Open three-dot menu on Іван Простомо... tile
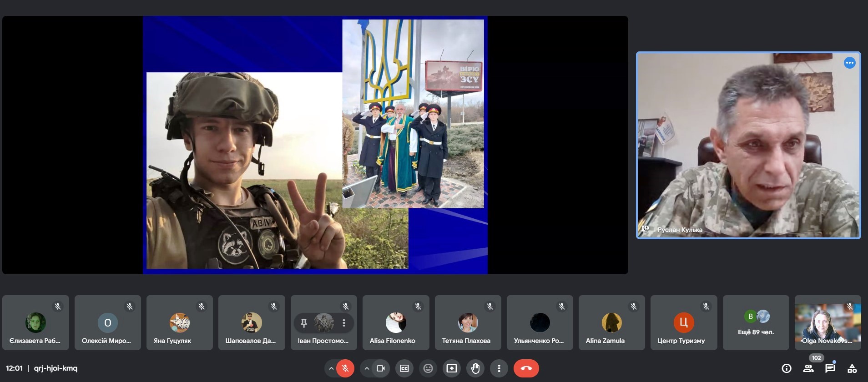Viewport: 868px width, 382px height. [344, 323]
